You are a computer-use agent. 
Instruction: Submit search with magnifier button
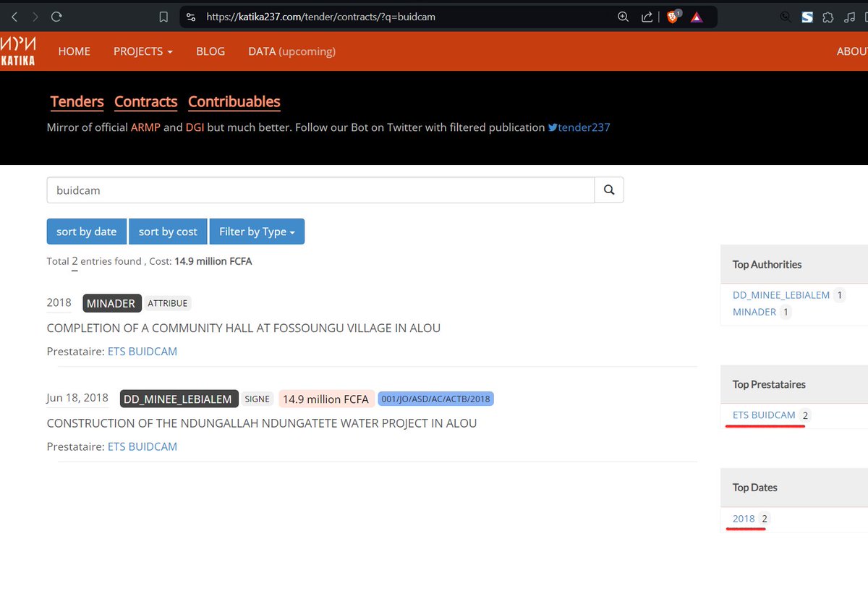pyautogui.click(x=609, y=190)
